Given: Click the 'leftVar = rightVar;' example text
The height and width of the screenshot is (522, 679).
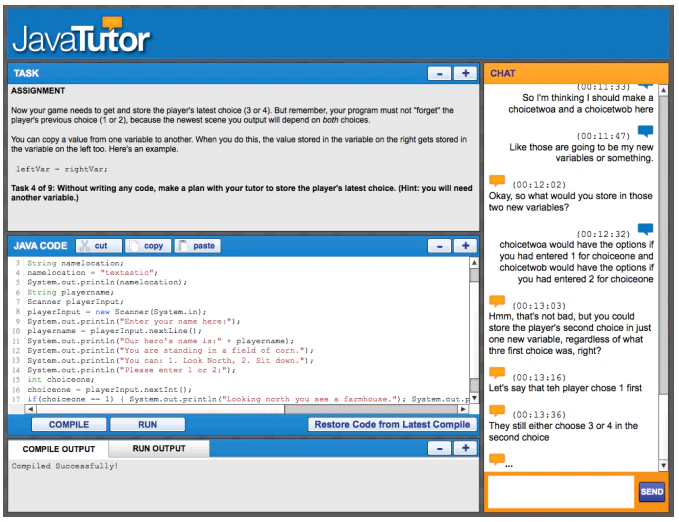Looking at the screenshot, I should 61,169.
